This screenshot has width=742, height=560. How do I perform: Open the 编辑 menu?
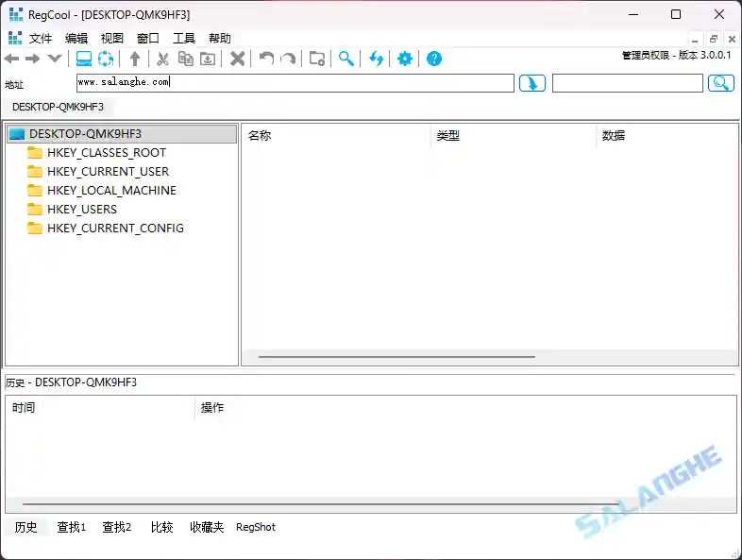[x=76, y=38]
